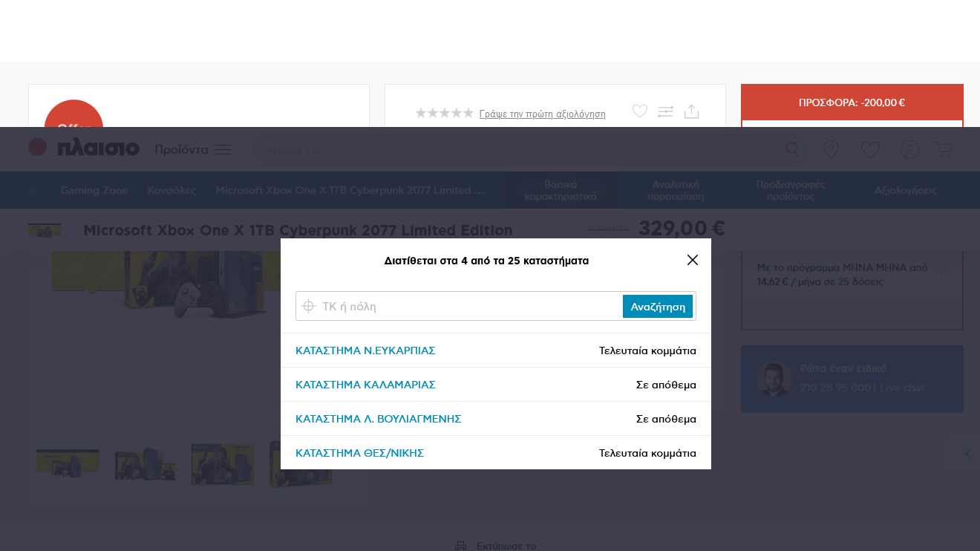Open the Προϊόντα hamburger menu

(x=193, y=149)
